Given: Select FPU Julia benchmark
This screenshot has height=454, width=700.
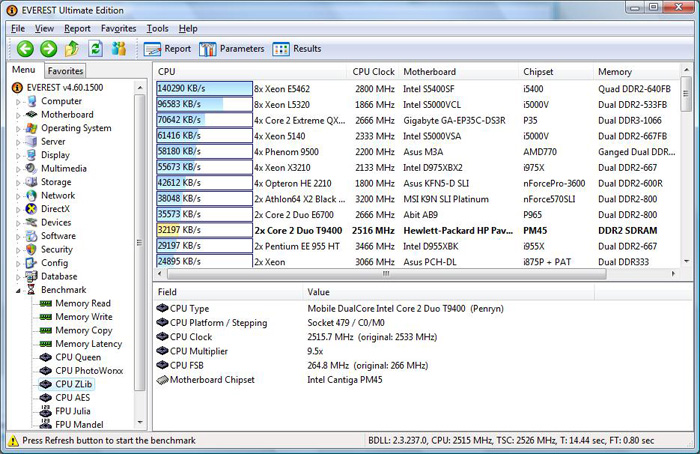Looking at the screenshot, I should (x=72, y=411).
